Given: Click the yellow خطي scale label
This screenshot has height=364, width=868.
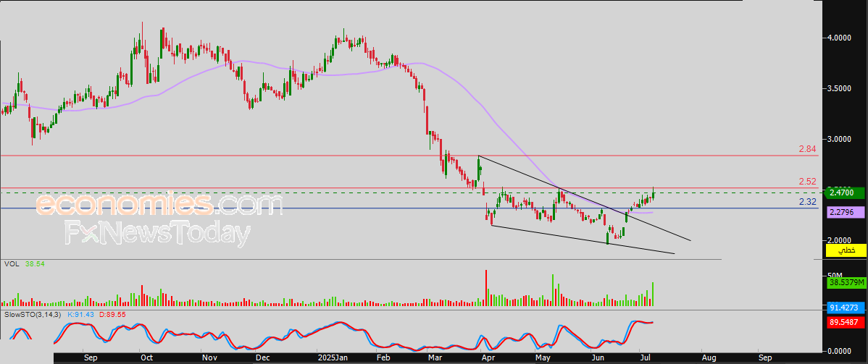Looking at the screenshot, I should pos(846,250).
